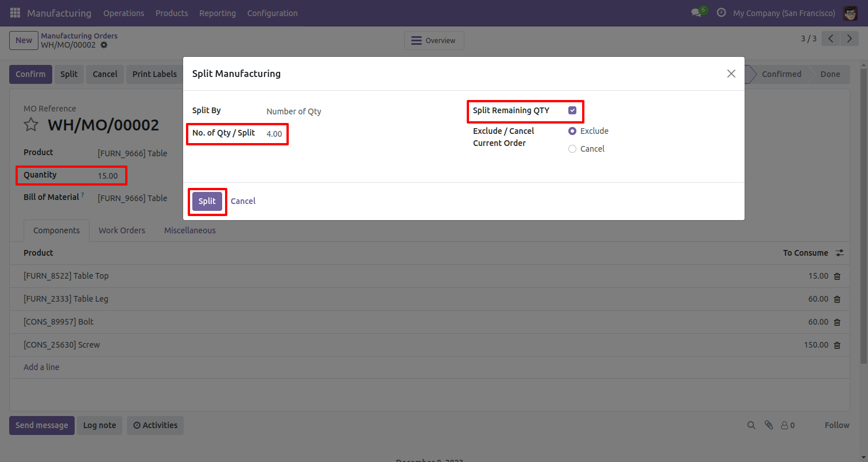Click [FURN_8522] Table Top row
The width and height of the screenshot is (868, 462).
tap(429, 276)
